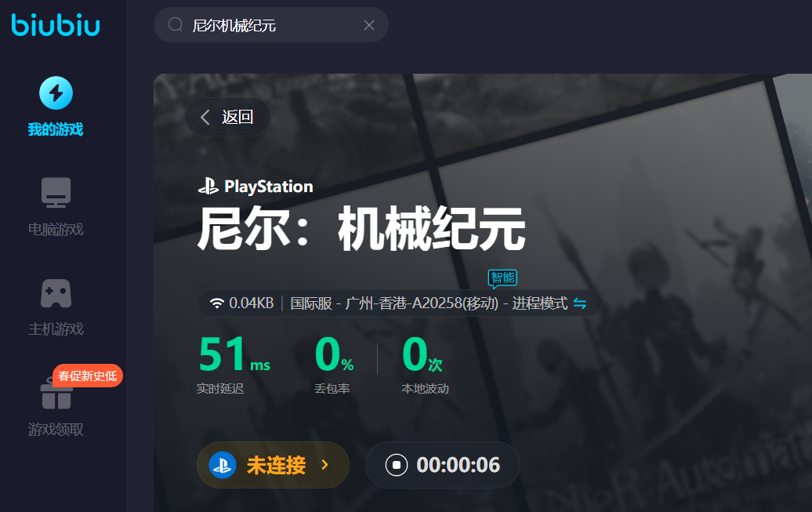Screen dimensions: 812x512
Task: Click the biubiu logo
Action: point(56,25)
